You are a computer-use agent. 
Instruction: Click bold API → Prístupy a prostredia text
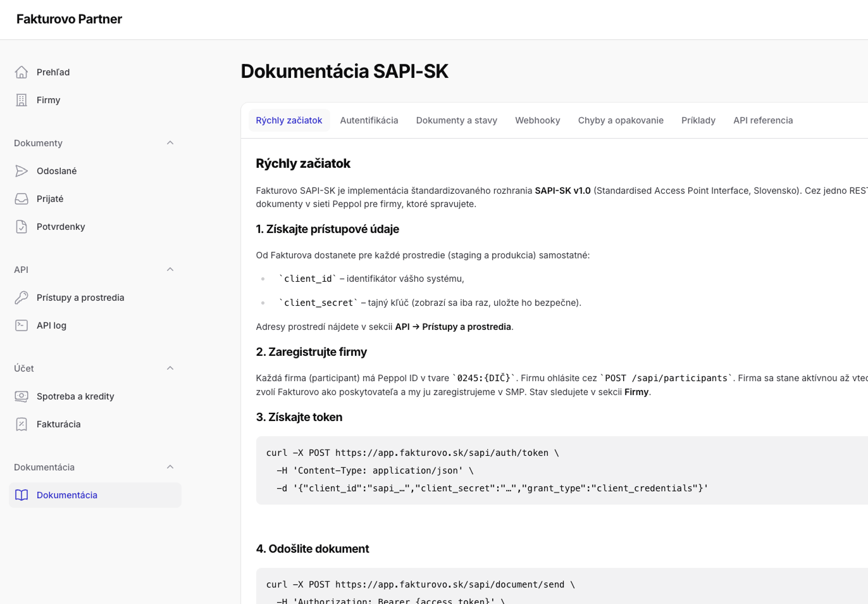(453, 327)
